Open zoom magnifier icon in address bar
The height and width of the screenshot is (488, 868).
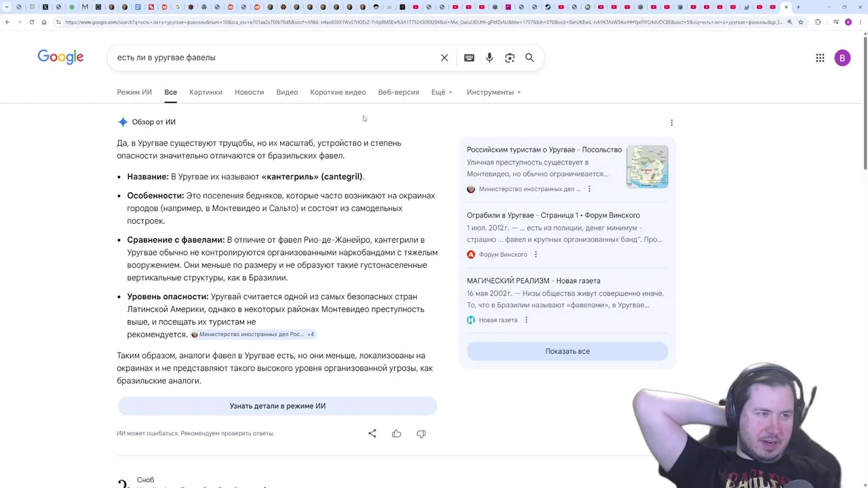tap(789, 22)
